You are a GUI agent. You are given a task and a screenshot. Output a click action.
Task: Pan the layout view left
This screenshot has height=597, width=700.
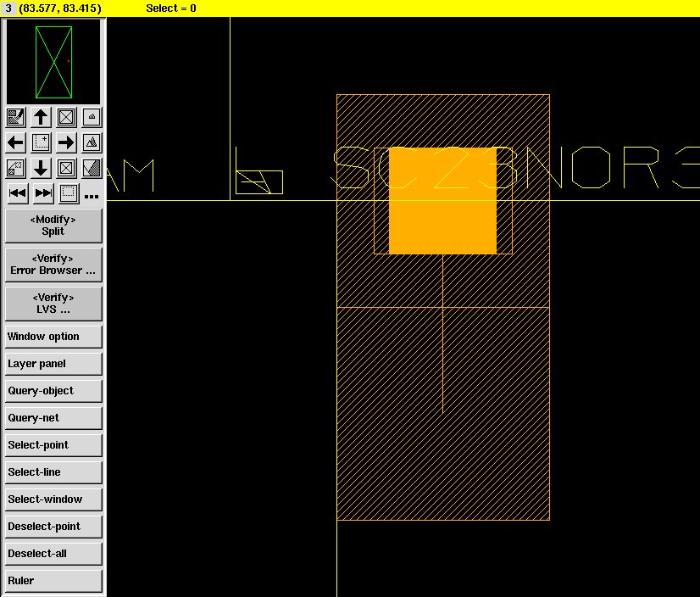tap(16, 142)
